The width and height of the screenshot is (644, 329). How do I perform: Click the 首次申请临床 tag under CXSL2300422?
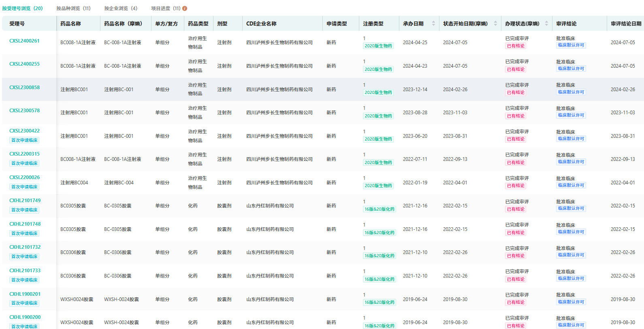click(24, 140)
